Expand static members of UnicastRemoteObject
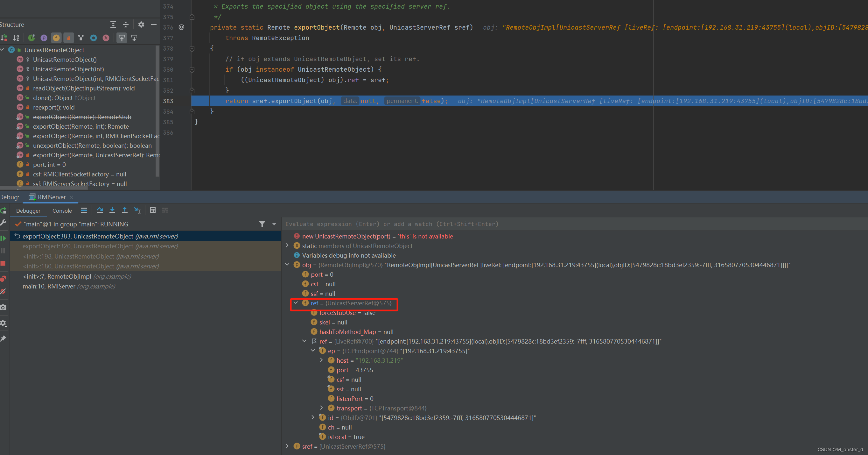The image size is (868, 455). tap(287, 245)
